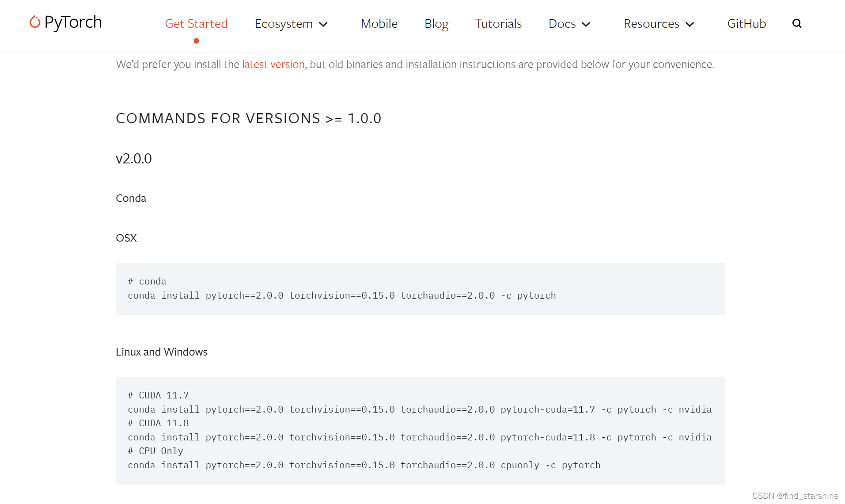
Task: Click the '# conda' comment line
Action: pos(147,281)
